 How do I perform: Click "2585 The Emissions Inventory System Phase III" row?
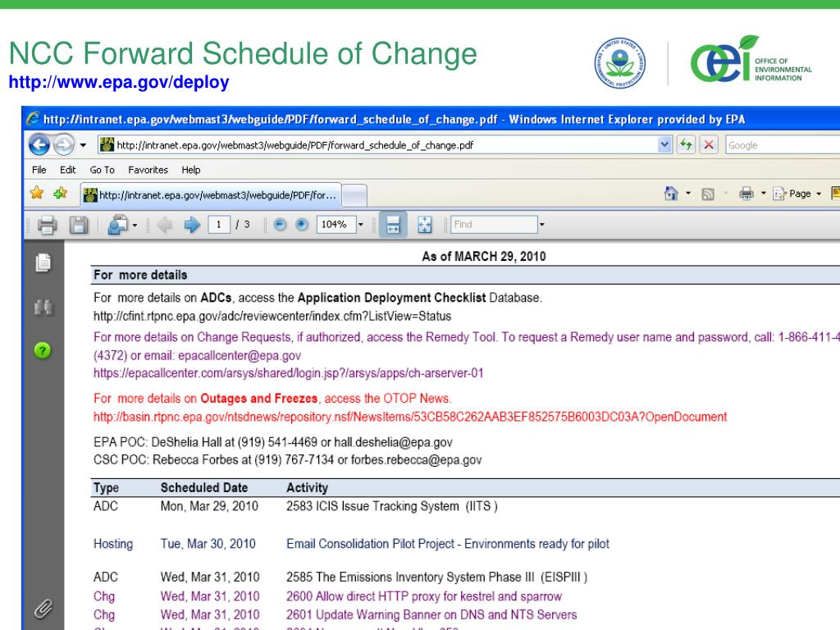(x=436, y=577)
